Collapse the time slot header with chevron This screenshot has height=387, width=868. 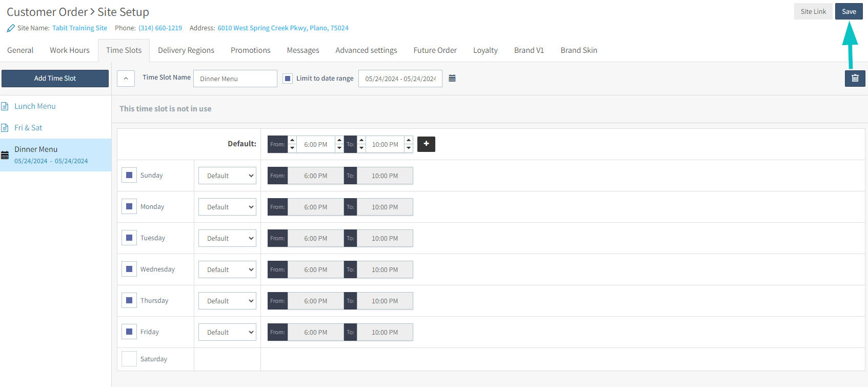[x=126, y=79]
